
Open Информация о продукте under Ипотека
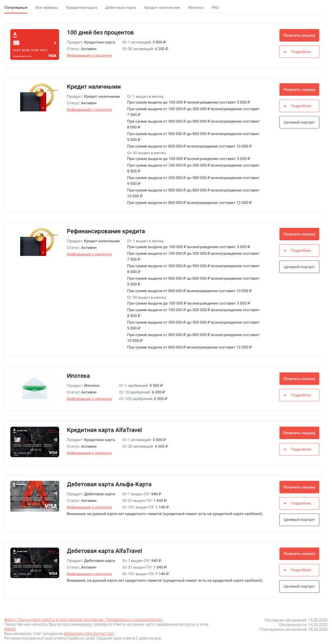[89, 399]
